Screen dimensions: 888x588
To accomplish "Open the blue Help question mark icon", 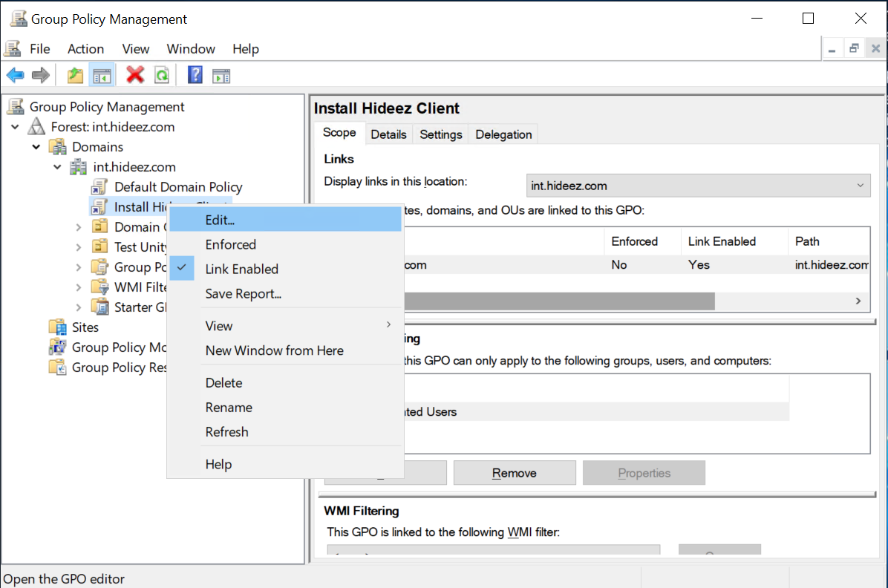I will (x=195, y=75).
